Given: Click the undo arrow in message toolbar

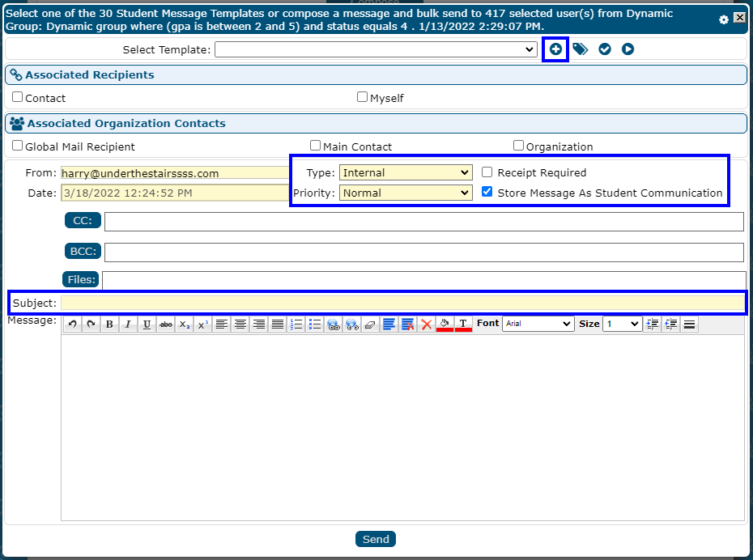Looking at the screenshot, I should click(72, 325).
